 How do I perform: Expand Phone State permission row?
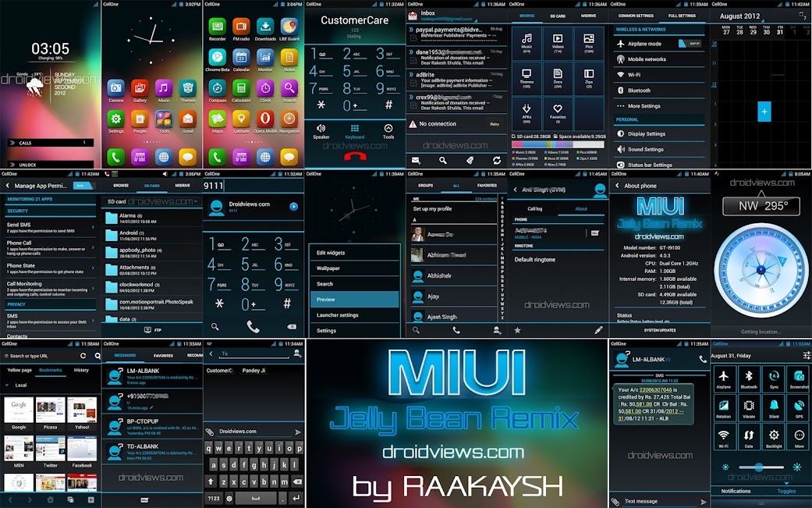pos(50,268)
